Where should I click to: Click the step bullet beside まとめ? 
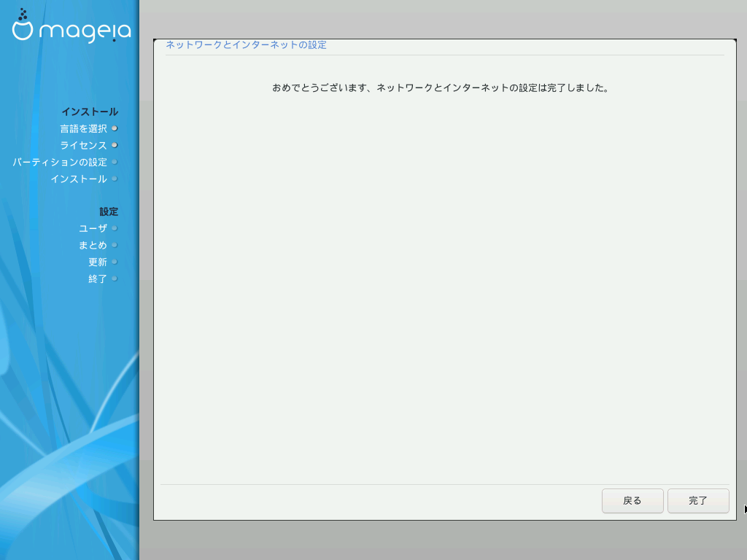(x=115, y=245)
